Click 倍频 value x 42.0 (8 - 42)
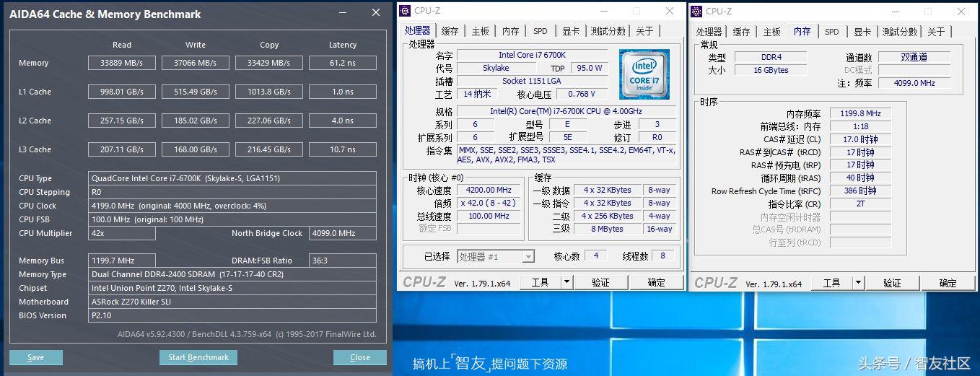Image resolution: width=980 pixels, height=376 pixels. click(489, 204)
